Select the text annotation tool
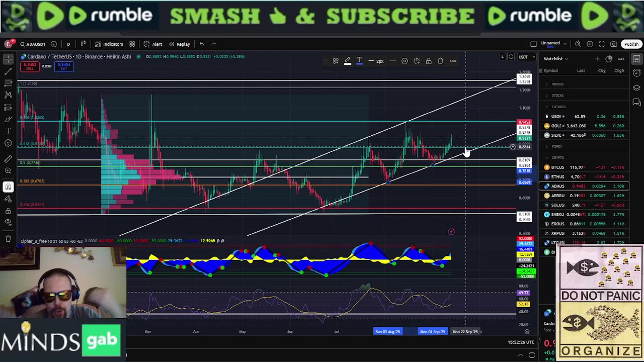The width and height of the screenshot is (644, 362). tap(8, 131)
